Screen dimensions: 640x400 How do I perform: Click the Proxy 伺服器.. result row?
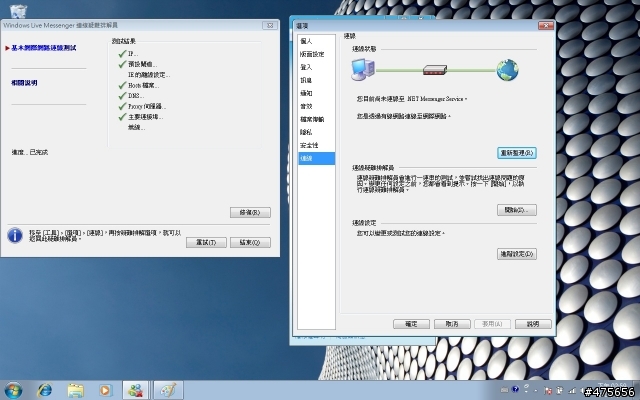click(x=147, y=107)
